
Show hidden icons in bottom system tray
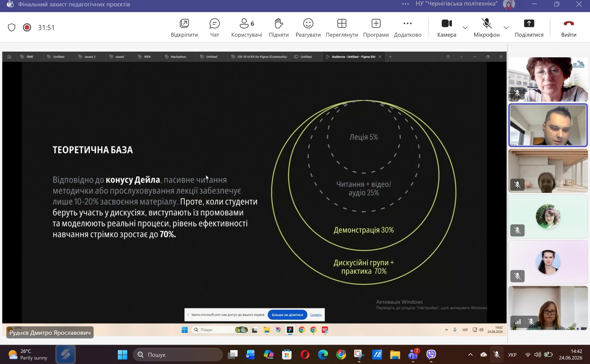tap(470, 355)
